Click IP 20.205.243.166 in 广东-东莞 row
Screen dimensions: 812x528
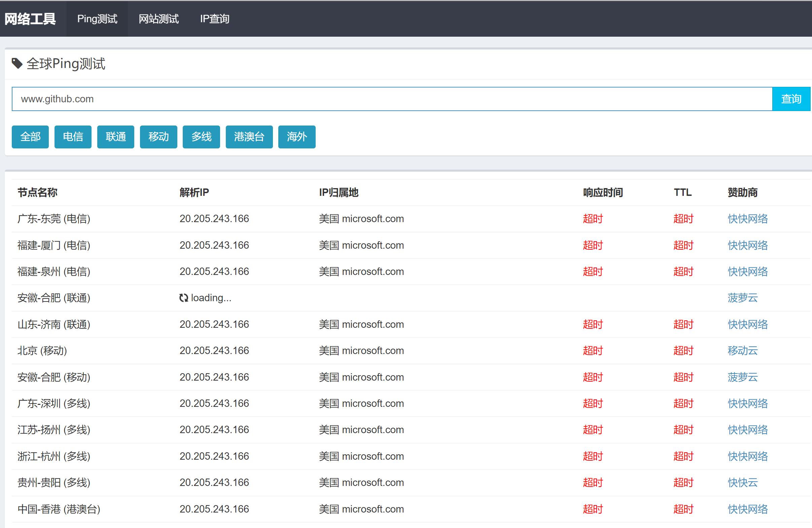[214, 219]
